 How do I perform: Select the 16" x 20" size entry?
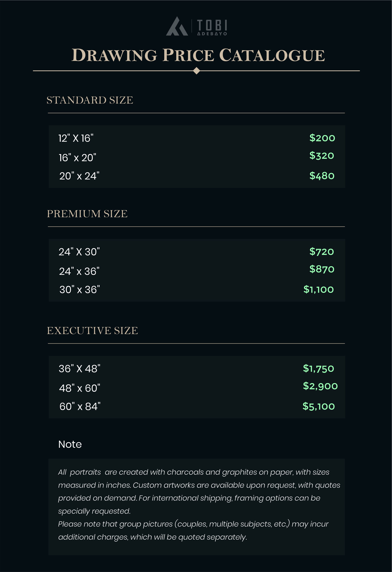(77, 158)
